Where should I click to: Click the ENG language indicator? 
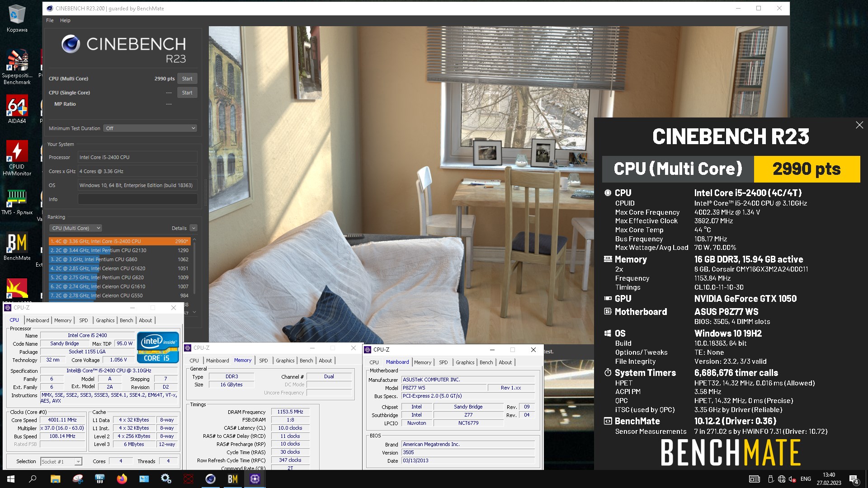point(806,479)
